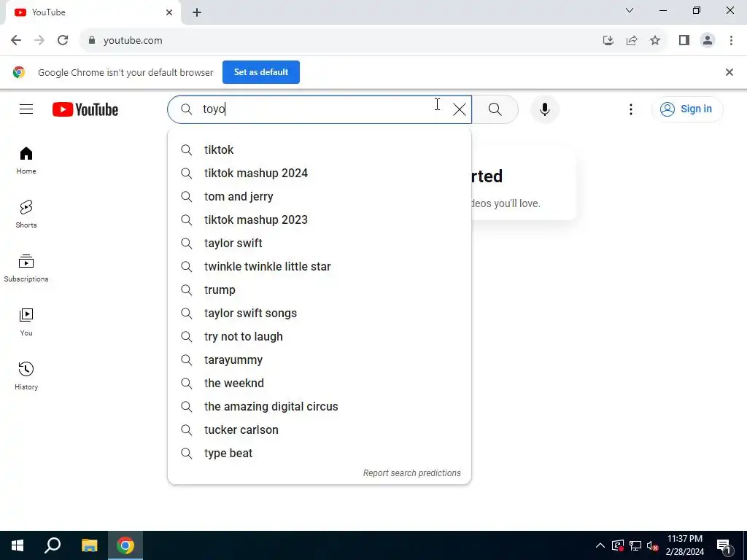The height and width of the screenshot is (560, 747).
Task: Choose 'the weeknd' suggestion
Action: [320, 384]
